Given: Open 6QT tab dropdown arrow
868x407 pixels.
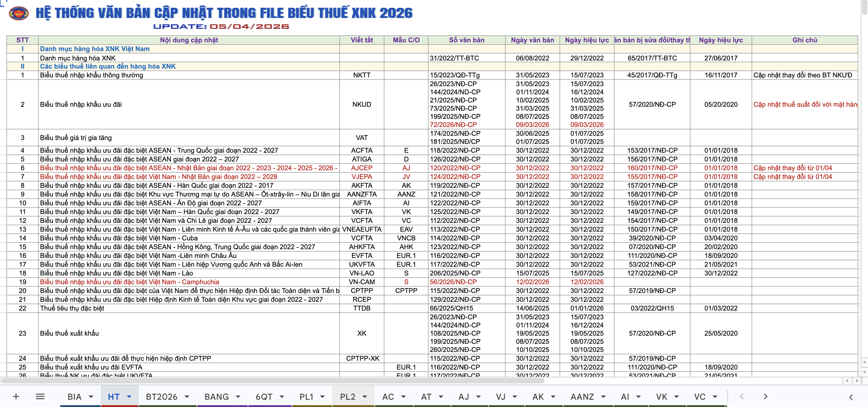Looking at the screenshot, I should click(x=282, y=396).
